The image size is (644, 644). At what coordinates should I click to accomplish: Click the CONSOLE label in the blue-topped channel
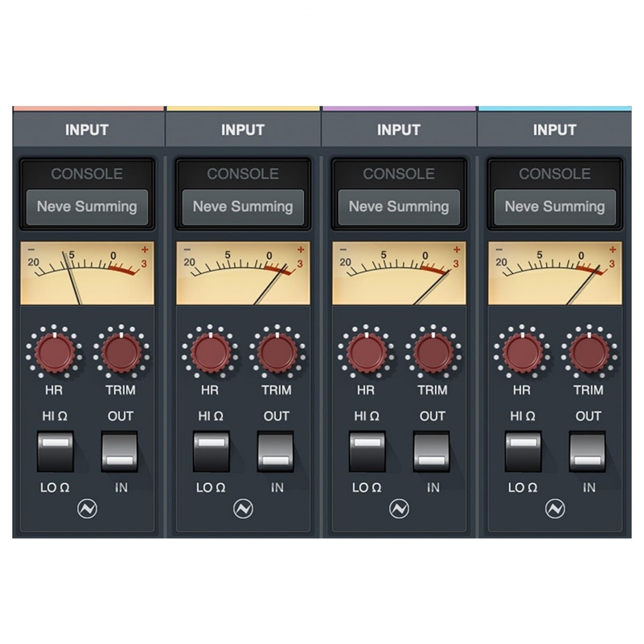pos(555,174)
